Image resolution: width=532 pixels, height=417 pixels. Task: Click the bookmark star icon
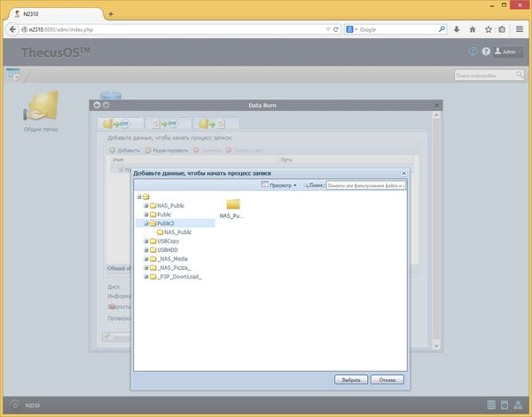click(489, 29)
